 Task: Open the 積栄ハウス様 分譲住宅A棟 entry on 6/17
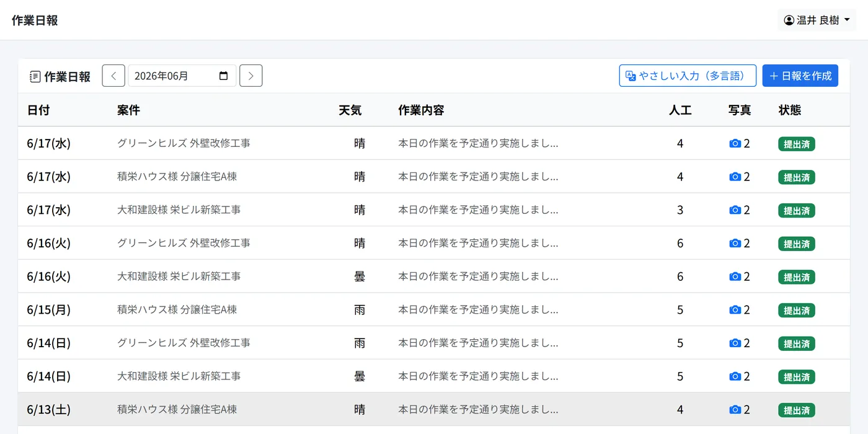coord(177,177)
